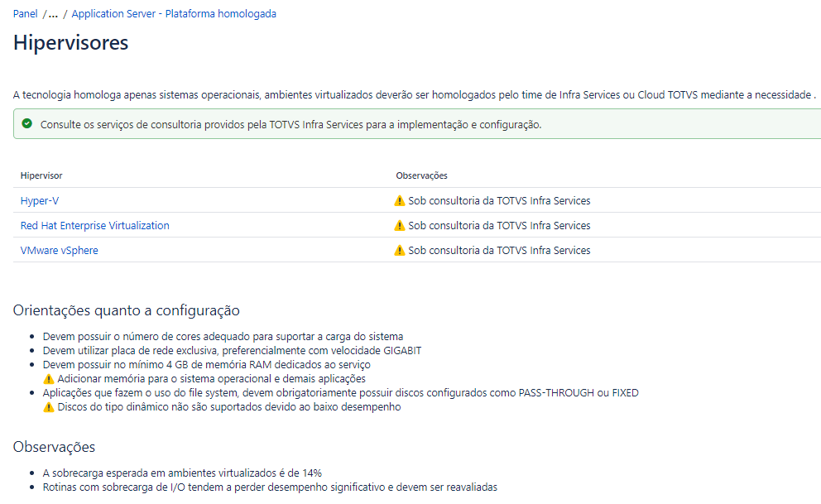Open the Panel breadcrumb link
Image resolution: width=821 pixels, height=504 pixels.
tap(25, 13)
